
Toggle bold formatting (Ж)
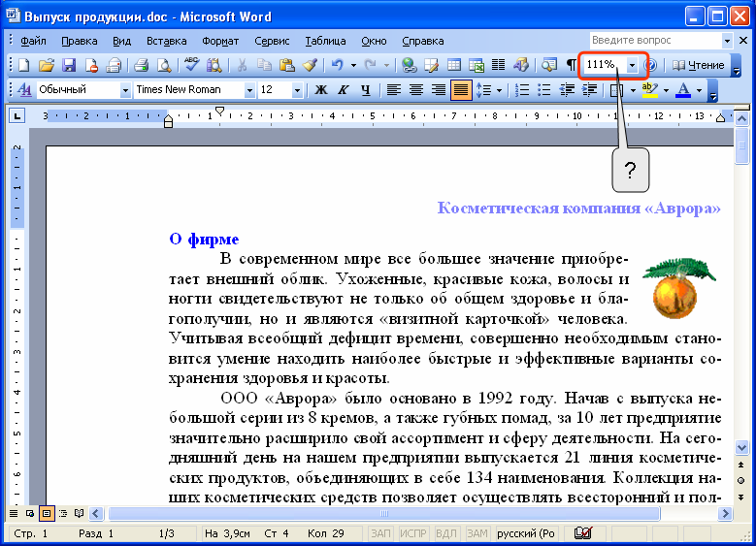tap(320, 90)
